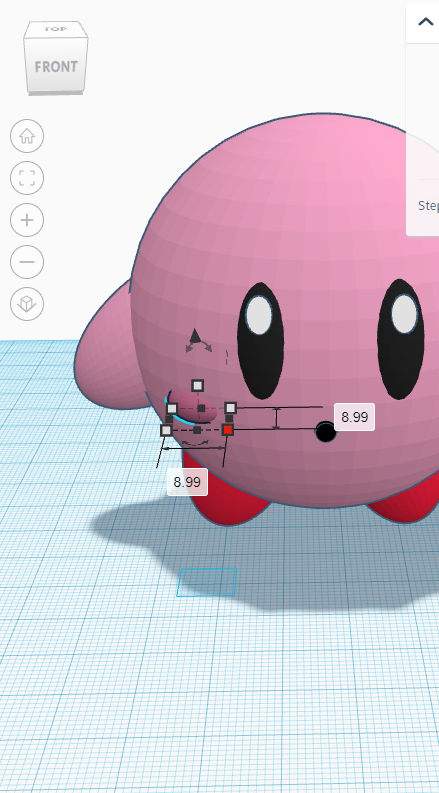Click the TOP face of the view cube
Viewport: 439px width, 793px height.
coord(55,29)
